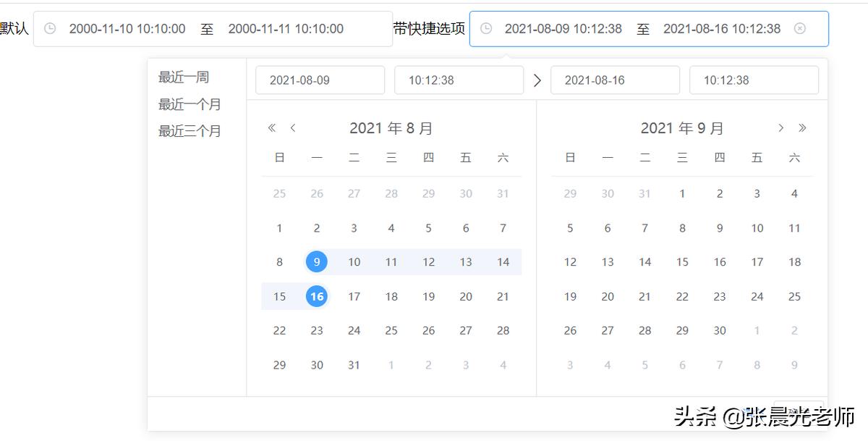Select the 最近三个月 shortcut
This screenshot has height=441, width=868.
(188, 131)
